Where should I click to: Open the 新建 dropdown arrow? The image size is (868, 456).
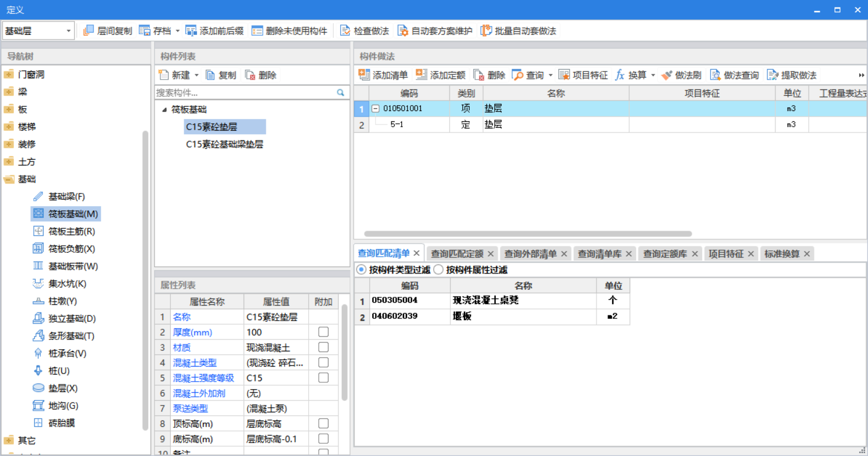197,75
